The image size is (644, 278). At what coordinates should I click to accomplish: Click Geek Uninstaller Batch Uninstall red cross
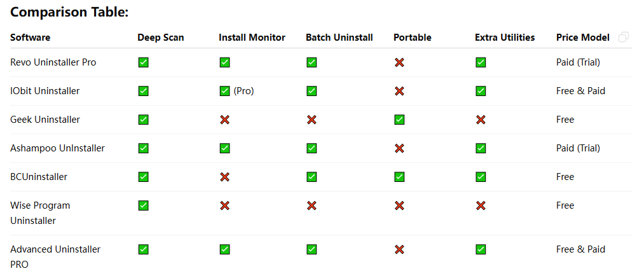[x=312, y=120]
